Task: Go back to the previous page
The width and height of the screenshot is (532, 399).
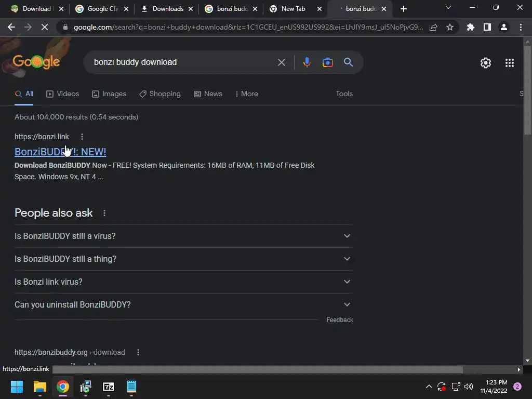Action: (11, 27)
